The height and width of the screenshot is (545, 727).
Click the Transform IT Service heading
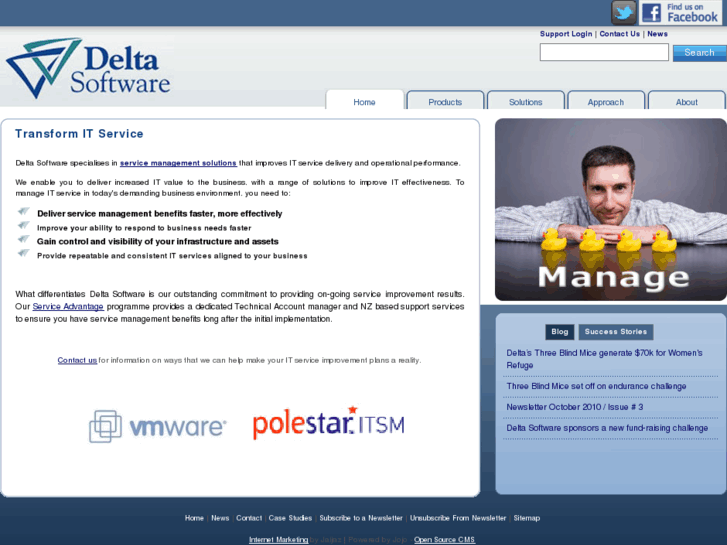click(79, 134)
